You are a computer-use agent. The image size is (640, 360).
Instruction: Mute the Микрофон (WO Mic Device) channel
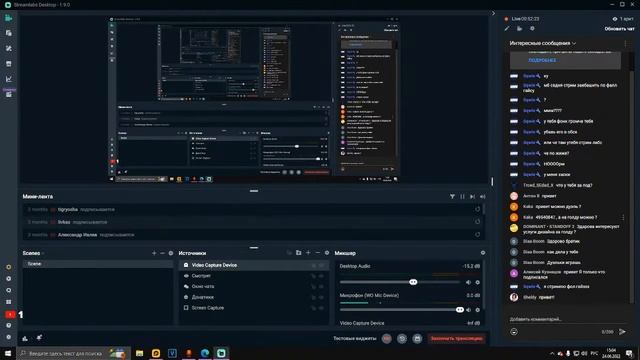[x=468, y=310]
